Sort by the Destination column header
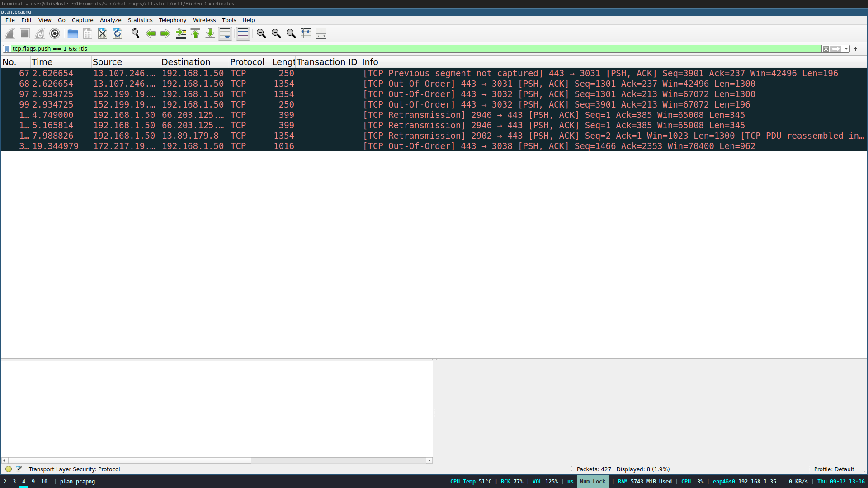868x488 pixels. pyautogui.click(x=194, y=62)
